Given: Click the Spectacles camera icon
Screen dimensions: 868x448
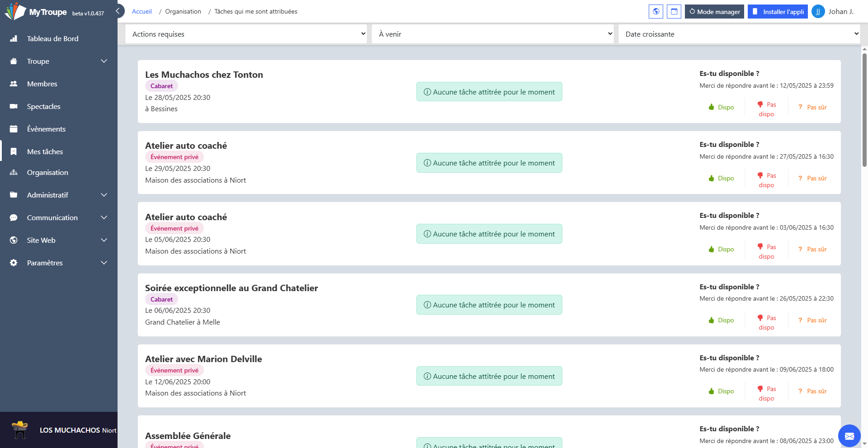Looking at the screenshot, I should click(14, 106).
